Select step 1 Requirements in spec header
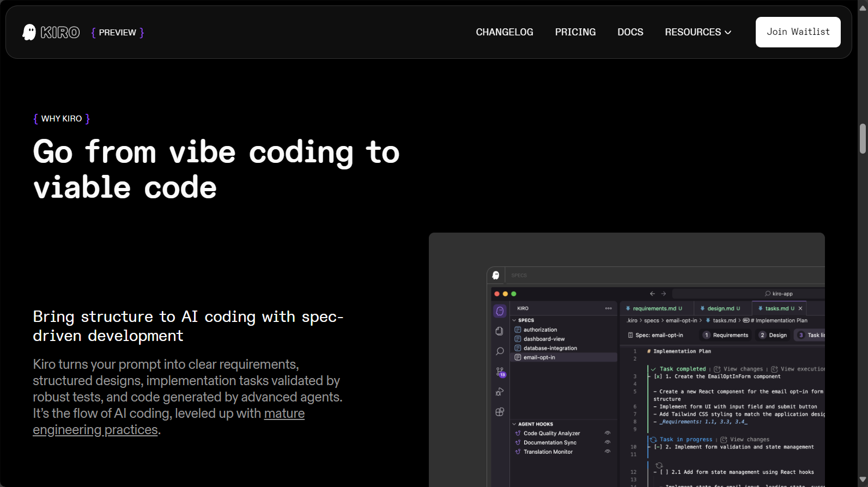The width and height of the screenshot is (868, 487). tap(726, 335)
